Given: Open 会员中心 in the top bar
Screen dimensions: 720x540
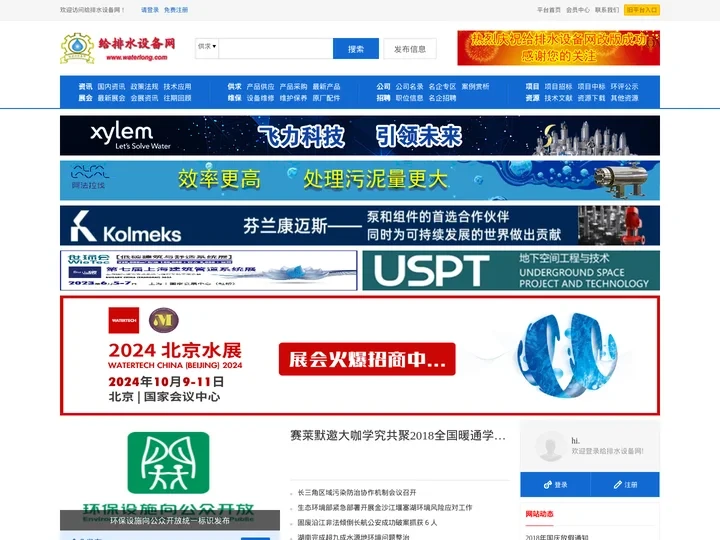Looking at the screenshot, I should point(578,10).
